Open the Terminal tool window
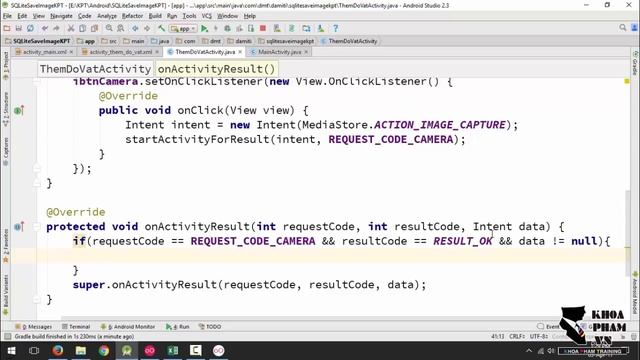The width and height of the screenshot is (640, 360). (76, 327)
